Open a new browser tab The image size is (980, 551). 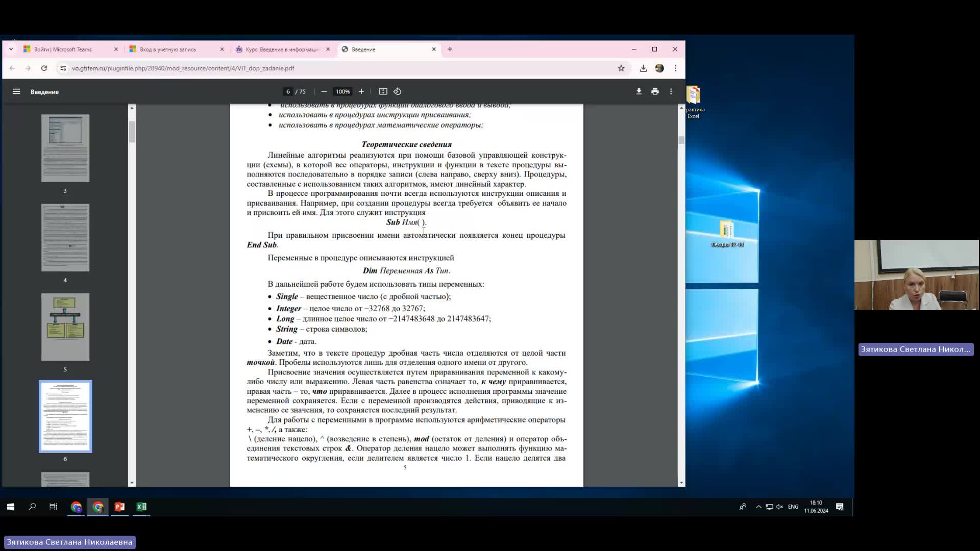pos(450,49)
